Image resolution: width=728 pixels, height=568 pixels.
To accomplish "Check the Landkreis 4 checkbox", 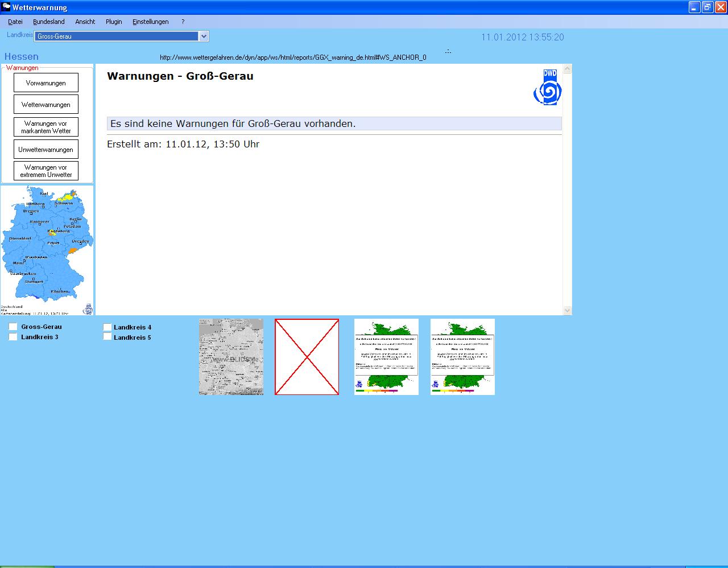I will coord(107,327).
